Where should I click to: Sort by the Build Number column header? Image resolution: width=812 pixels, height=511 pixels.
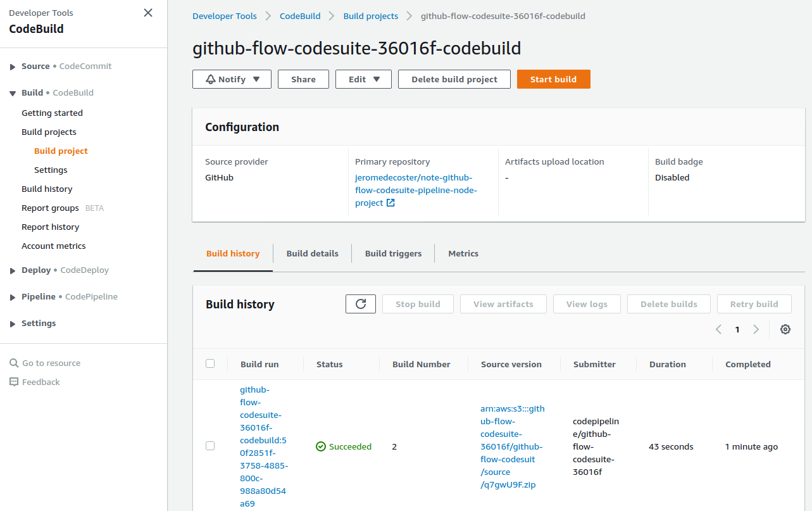coord(422,364)
